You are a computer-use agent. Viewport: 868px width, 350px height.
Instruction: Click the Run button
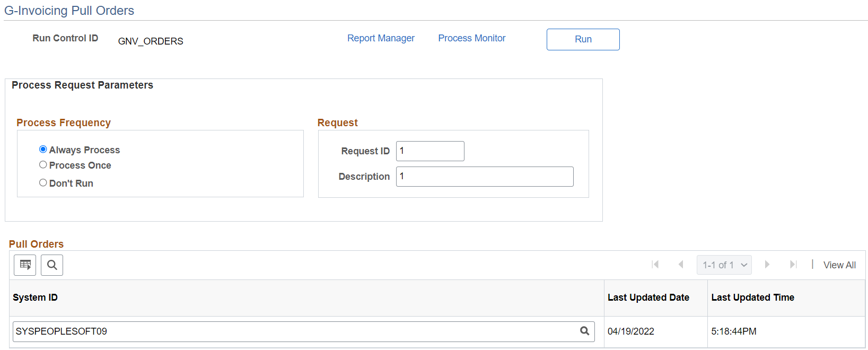pyautogui.click(x=583, y=39)
